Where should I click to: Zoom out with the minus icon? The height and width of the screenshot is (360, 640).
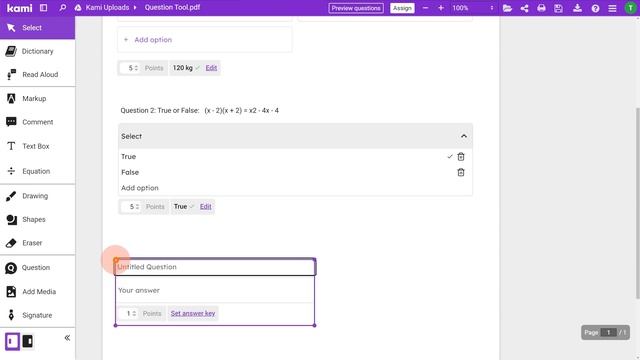click(425, 8)
